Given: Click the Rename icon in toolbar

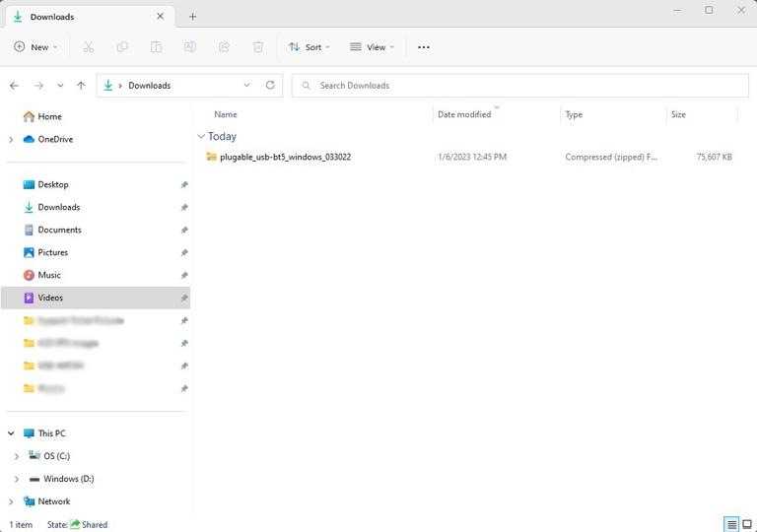Looking at the screenshot, I should [190, 47].
